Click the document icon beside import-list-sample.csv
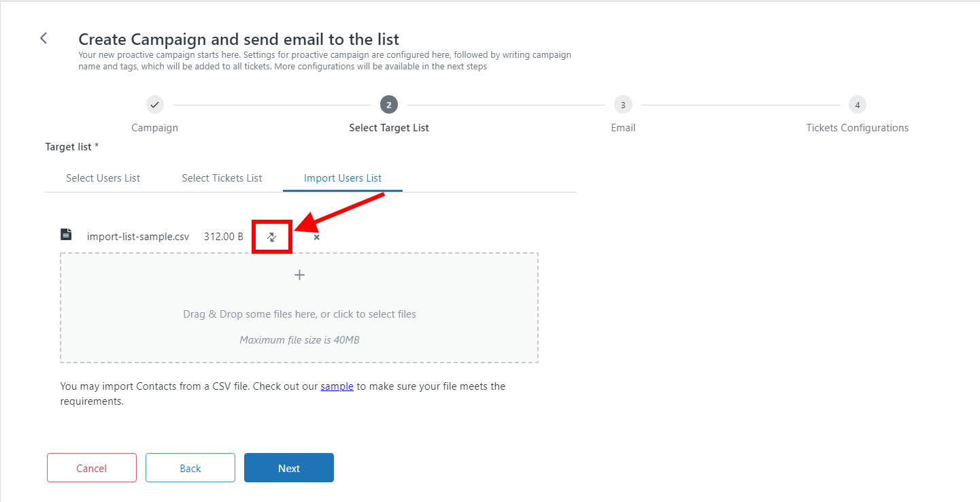Screen dimensions: 980x502 [x=66, y=235]
